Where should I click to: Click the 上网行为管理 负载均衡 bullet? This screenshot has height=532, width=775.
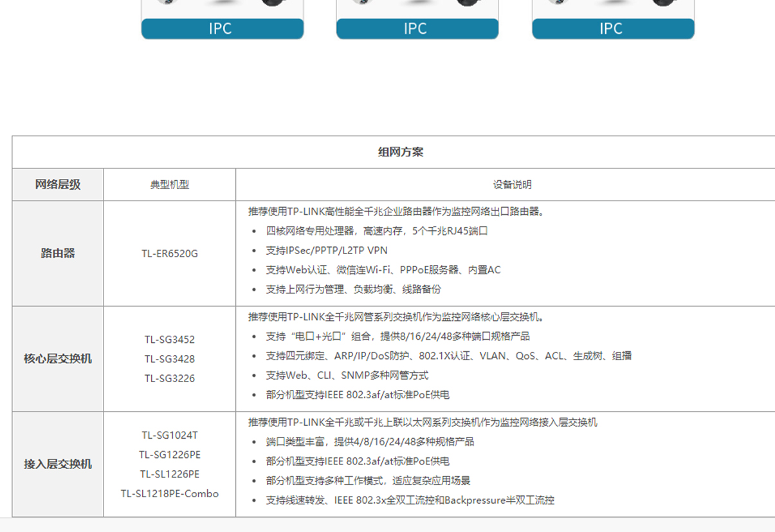[x=354, y=289]
